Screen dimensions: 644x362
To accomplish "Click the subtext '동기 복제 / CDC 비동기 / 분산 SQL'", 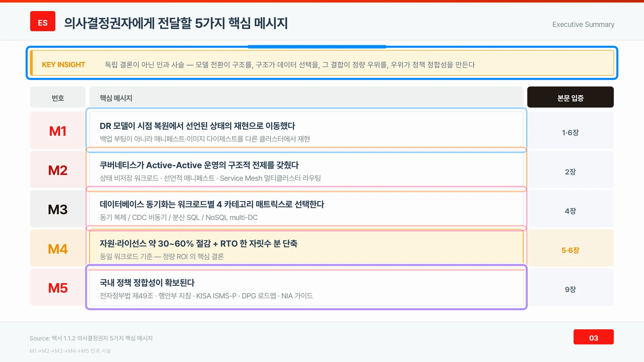I will pos(178,217).
